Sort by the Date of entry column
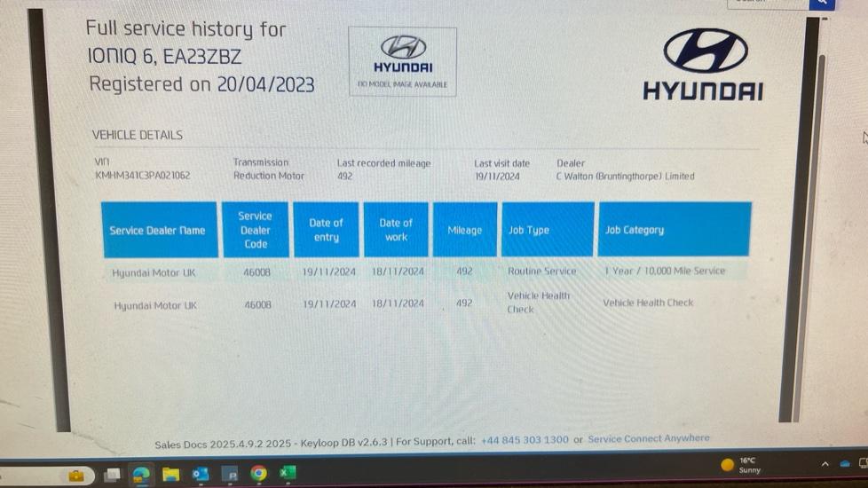 click(326, 230)
